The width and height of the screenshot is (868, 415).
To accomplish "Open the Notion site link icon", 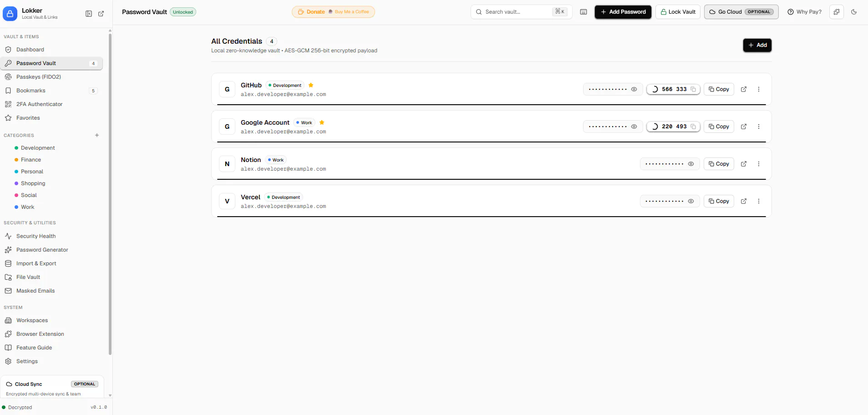I will pyautogui.click(x=744, y=164).
